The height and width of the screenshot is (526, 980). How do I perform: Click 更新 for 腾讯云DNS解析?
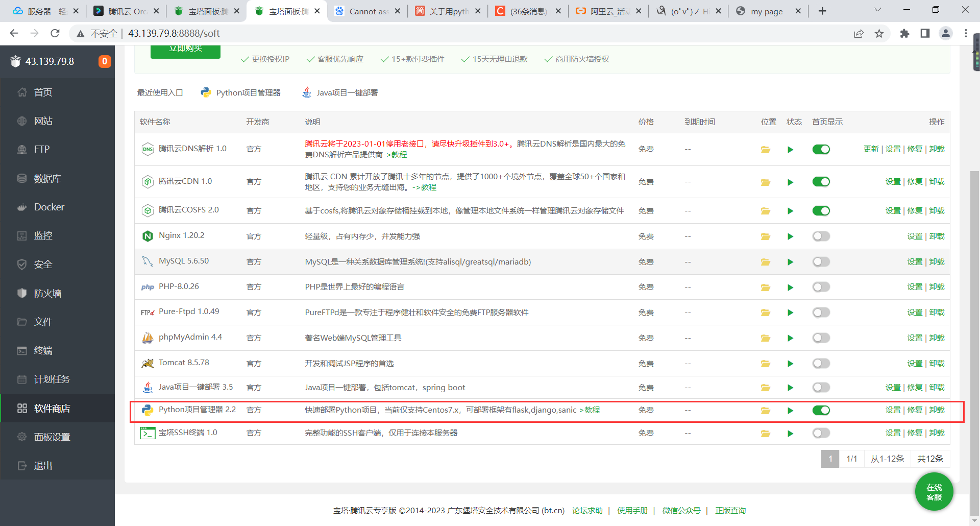point(871,149)
